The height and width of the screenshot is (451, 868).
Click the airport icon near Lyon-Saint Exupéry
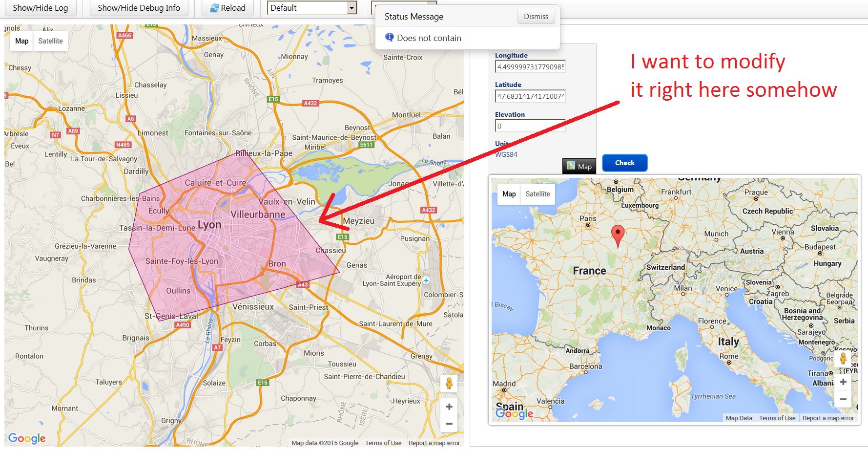click(426, 280)
